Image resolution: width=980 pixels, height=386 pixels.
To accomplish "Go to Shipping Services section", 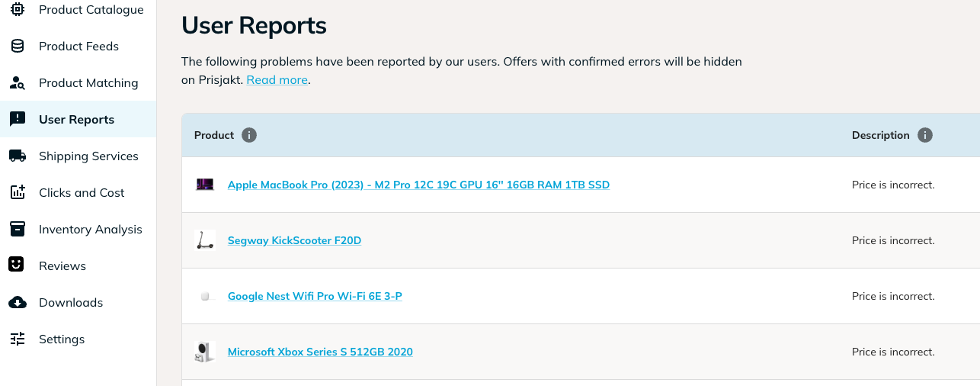I will pos(78,156).
